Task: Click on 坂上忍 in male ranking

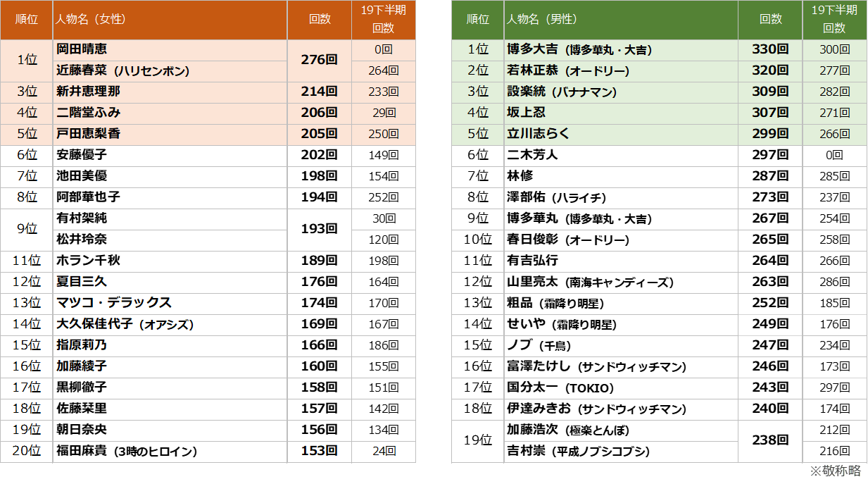Action: [526, 113]
